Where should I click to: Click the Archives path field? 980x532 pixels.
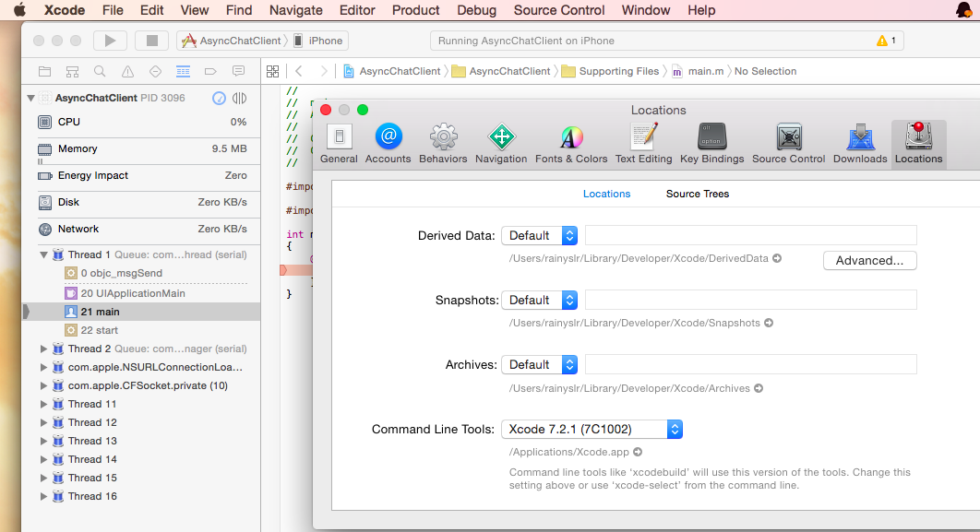coord(750,364)
